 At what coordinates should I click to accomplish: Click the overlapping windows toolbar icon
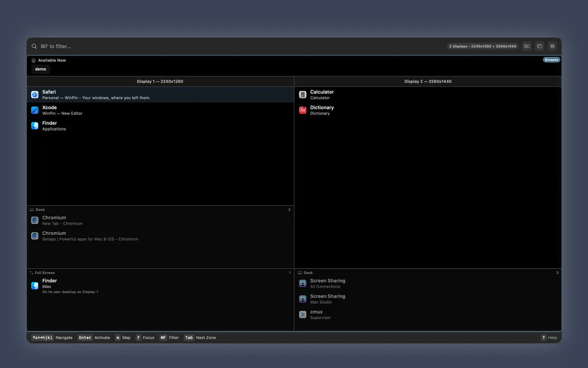(540, 46)
